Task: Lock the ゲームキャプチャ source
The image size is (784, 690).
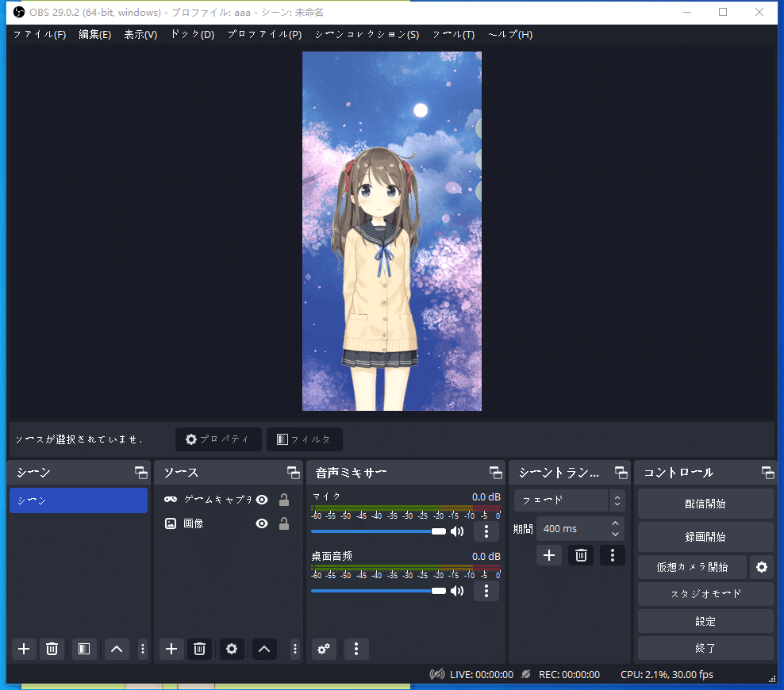Action: pyautogui.click(x=284, y=500)
